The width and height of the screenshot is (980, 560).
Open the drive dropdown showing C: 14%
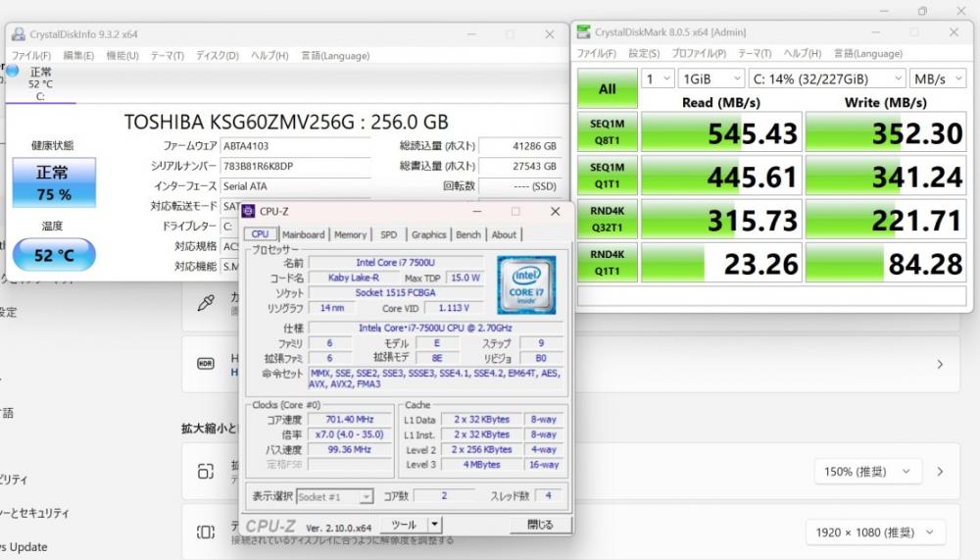coord(827,78)
